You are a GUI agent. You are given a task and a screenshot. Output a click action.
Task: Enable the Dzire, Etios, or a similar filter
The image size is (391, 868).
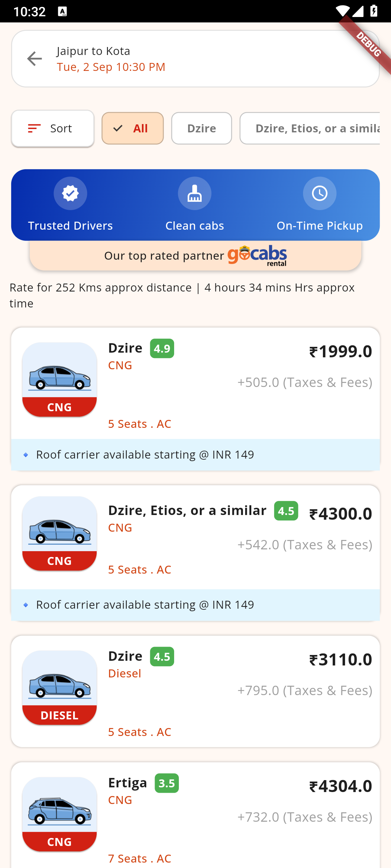[x=310, y=128]
